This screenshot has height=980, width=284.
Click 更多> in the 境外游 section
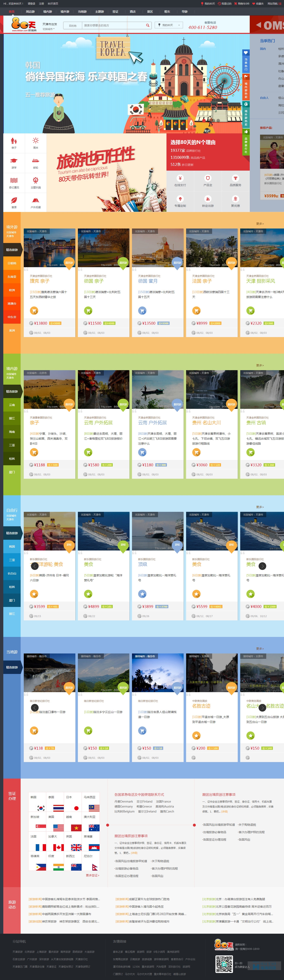coord(260,224)
